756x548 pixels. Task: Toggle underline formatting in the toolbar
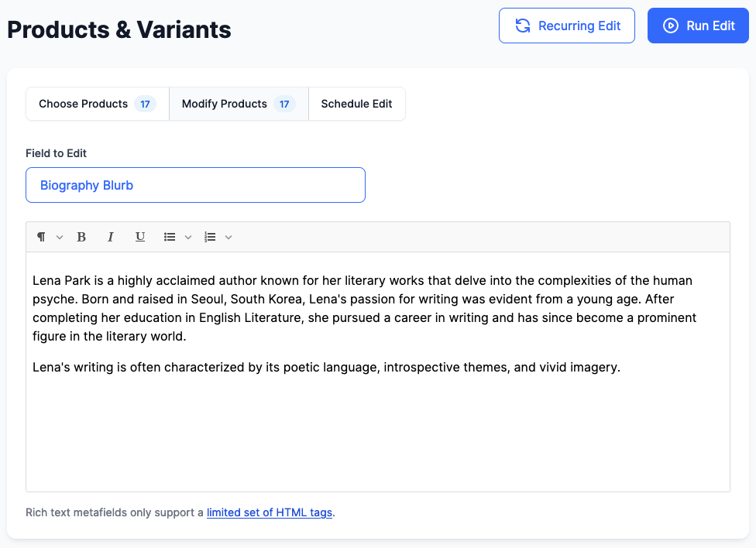[x=140, y=237]
